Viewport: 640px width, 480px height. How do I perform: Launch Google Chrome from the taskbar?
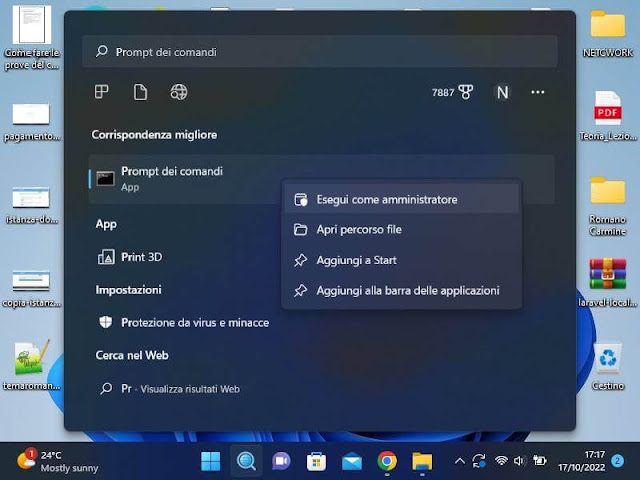(387, 461)
